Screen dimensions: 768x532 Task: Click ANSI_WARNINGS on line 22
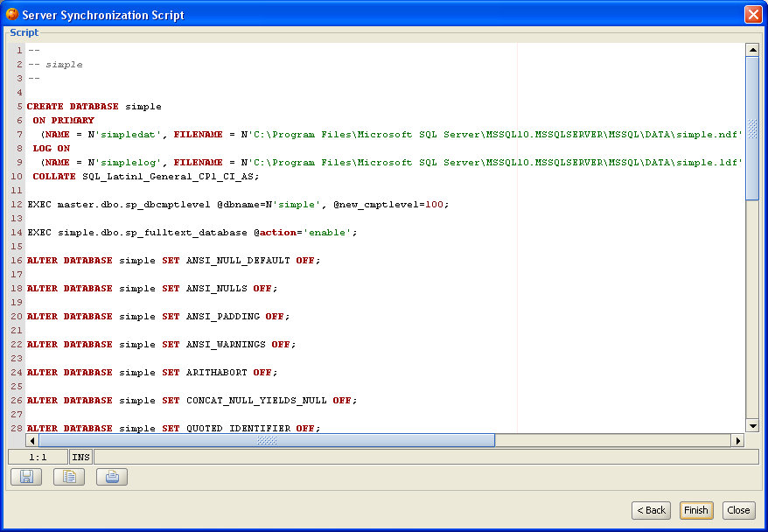click(226, 345)
